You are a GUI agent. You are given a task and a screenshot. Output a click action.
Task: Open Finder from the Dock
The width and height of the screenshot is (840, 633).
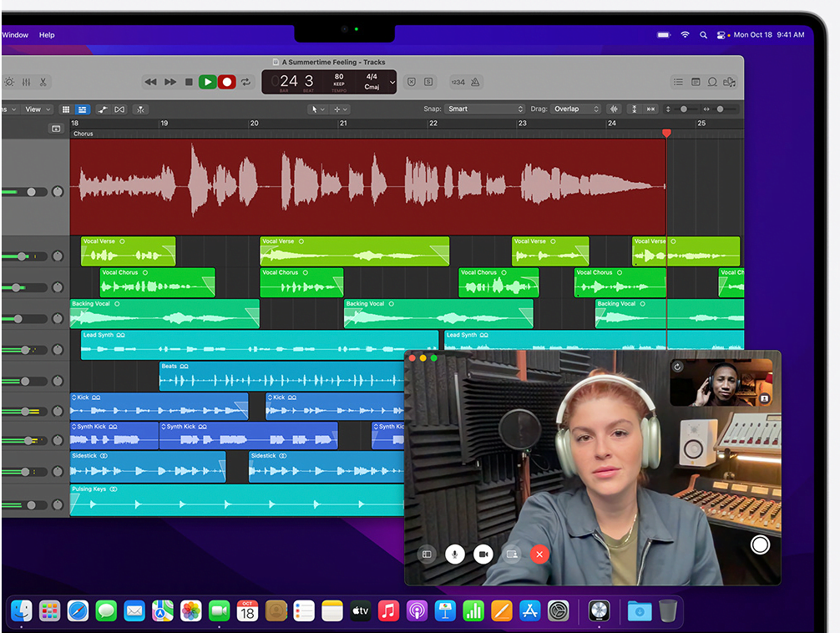coord(22,611)
